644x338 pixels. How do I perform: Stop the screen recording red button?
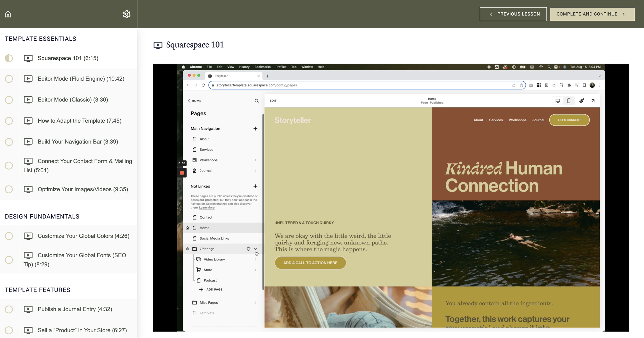click(x=182, y=173)
